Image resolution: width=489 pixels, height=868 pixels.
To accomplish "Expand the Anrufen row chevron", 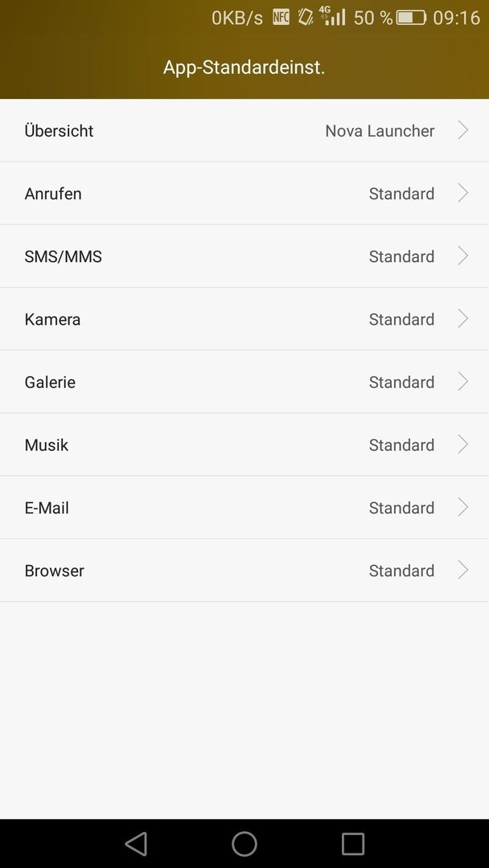I will [x=463, y=193].
